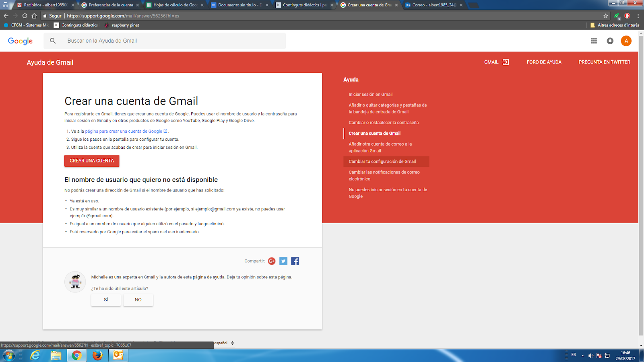Click the search magnifier icon
The height and width of the screenshot is (362, 644).
point(53,41)
